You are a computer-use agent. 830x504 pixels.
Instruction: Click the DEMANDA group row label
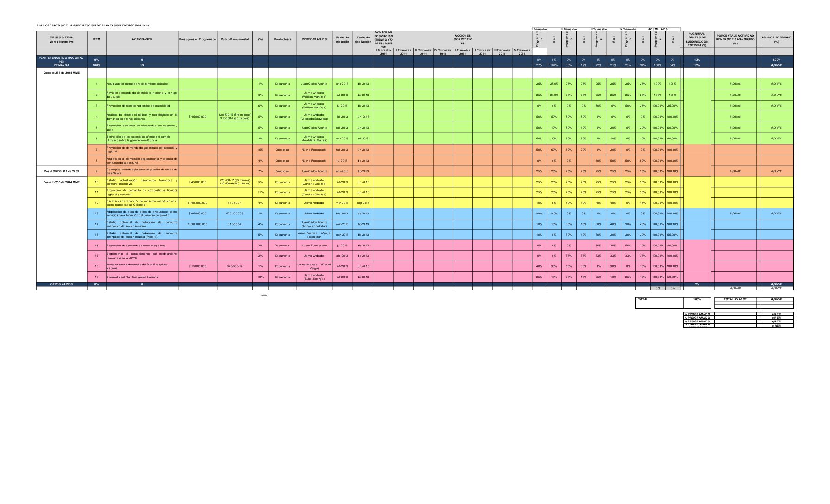tap(61, 65)
